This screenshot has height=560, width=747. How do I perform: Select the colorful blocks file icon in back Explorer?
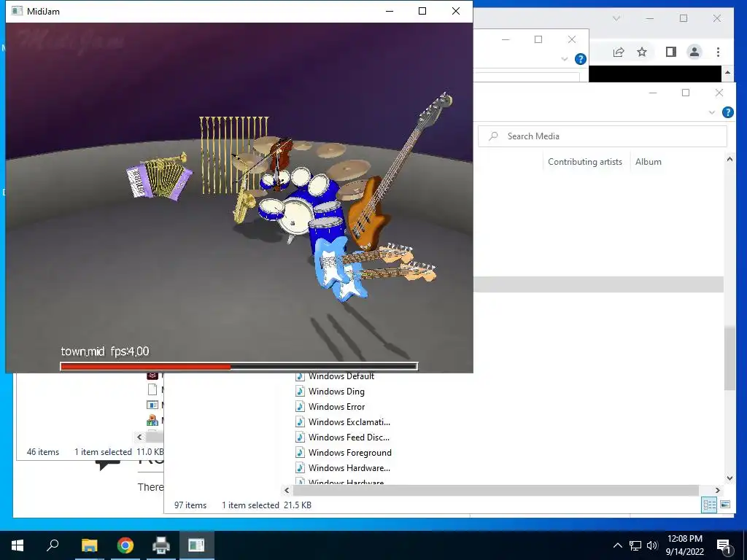[152, 420]
